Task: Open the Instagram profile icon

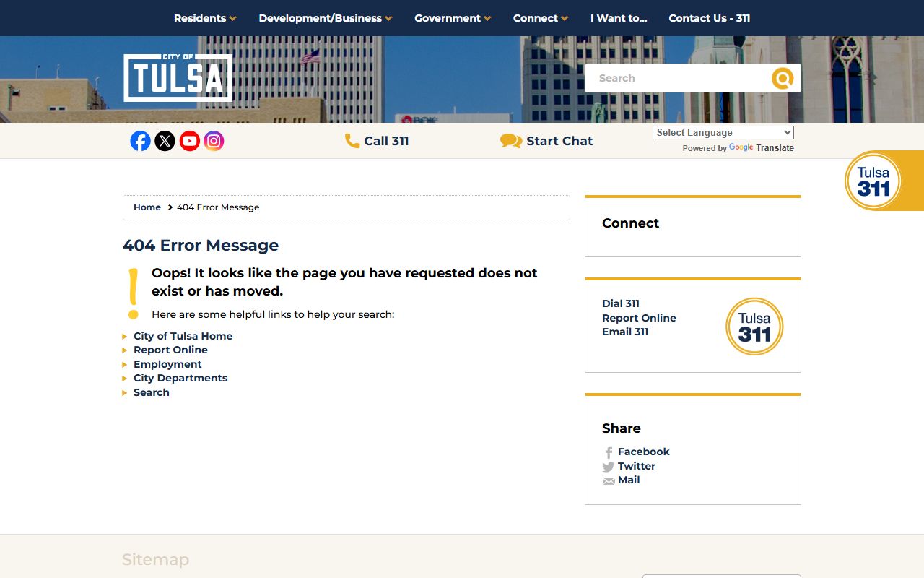Action: coord(214,141)
